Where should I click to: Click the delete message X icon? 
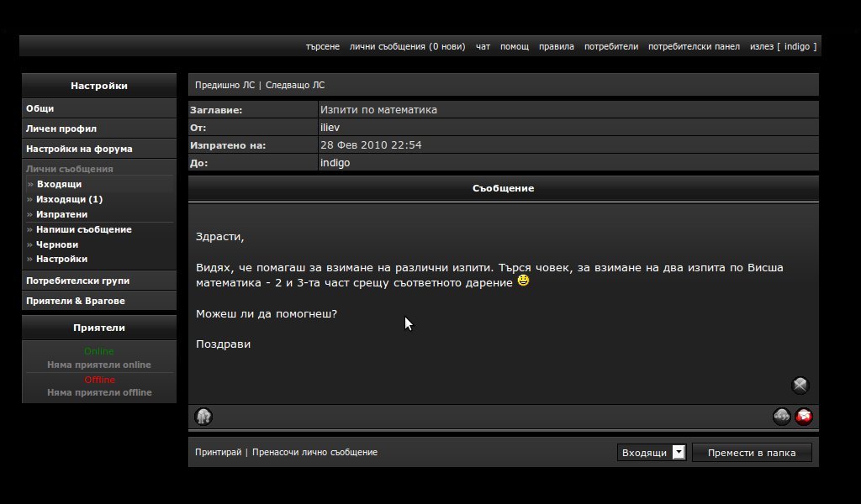(800, 386)
